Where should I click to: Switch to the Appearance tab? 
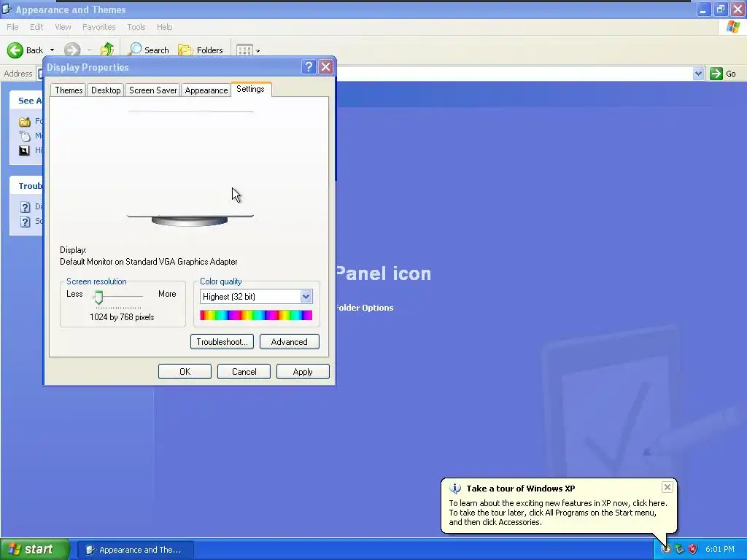tap(206, 90)
